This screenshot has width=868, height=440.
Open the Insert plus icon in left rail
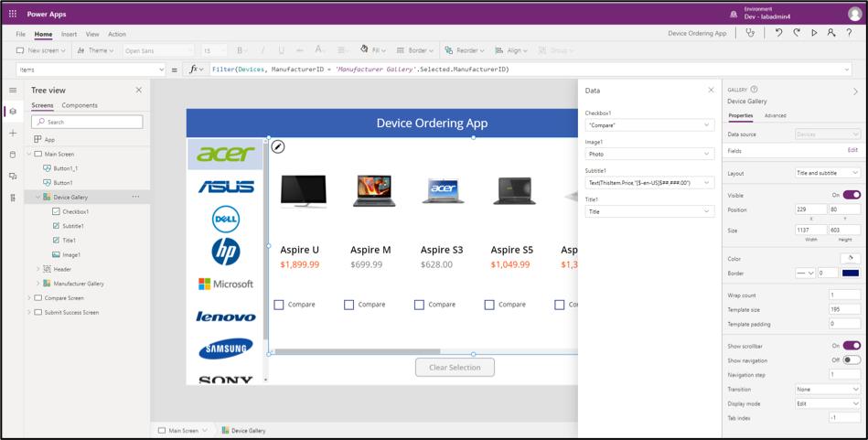(x=13, y=133)
